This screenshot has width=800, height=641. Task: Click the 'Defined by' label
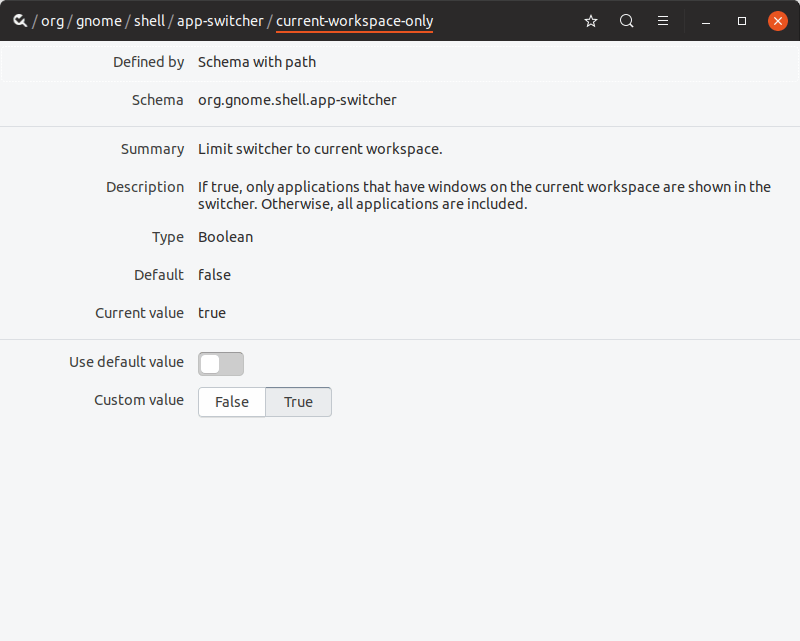(148, 62)
